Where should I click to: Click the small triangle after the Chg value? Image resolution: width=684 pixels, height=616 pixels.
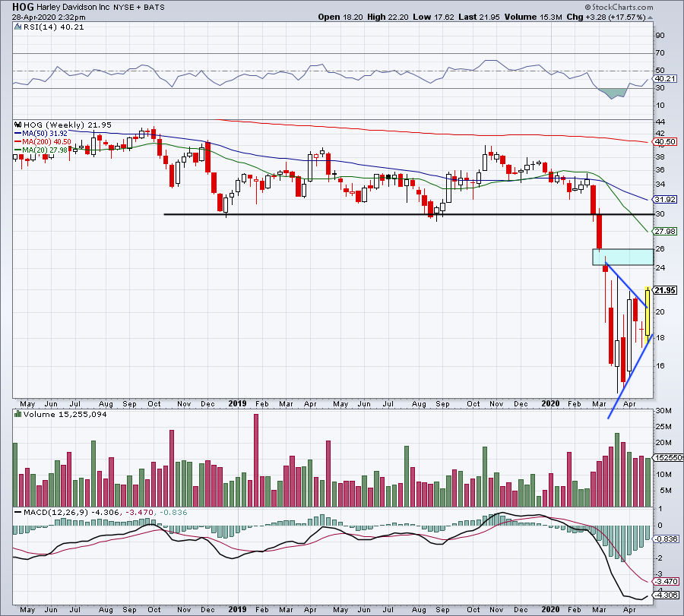(650, 17)
